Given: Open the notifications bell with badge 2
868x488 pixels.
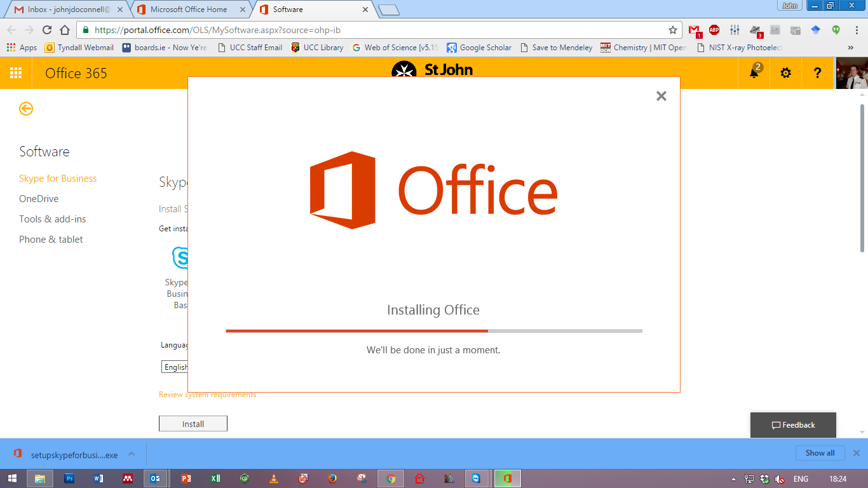Looking at the screenshot, I should click(x=754, y=72).
